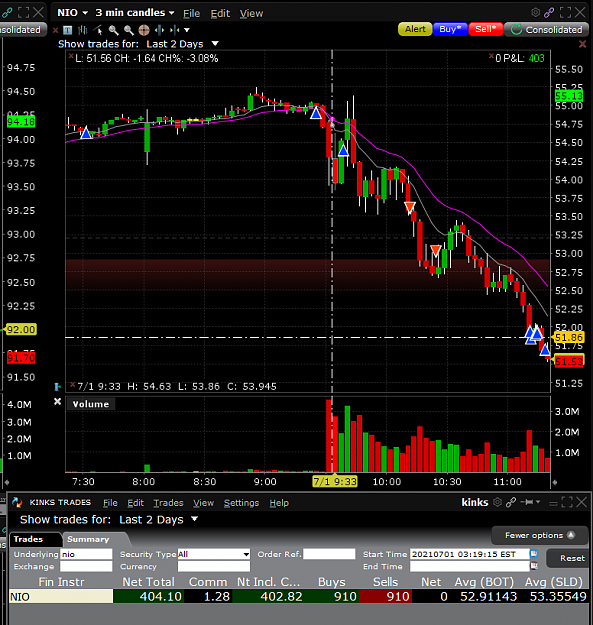
Task: Click the Kinks Trades app logo icon
Action: 17,502
